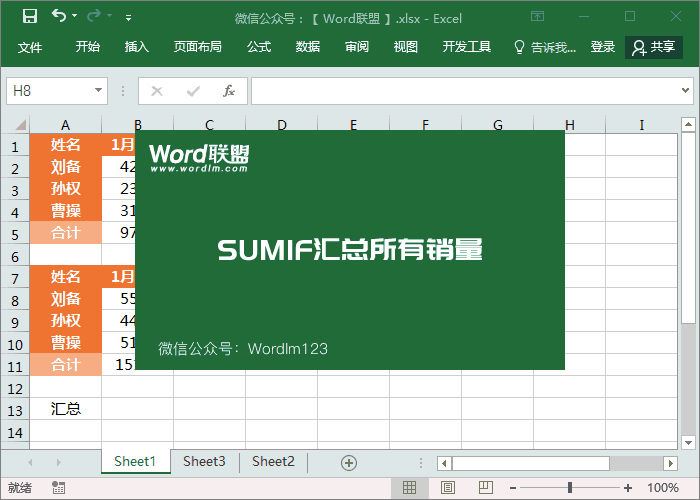Click the 共享 share button
Screen dimensions: 700x500
654,47
